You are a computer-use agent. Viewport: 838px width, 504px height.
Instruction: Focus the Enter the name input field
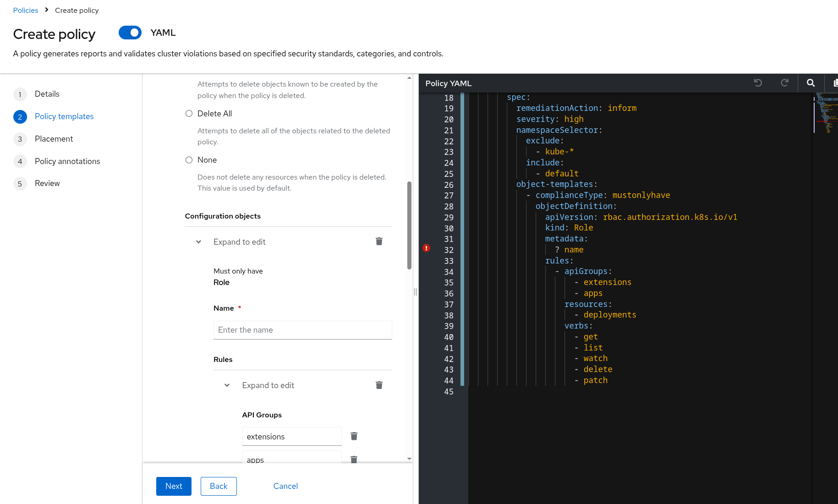click(302, 330)
